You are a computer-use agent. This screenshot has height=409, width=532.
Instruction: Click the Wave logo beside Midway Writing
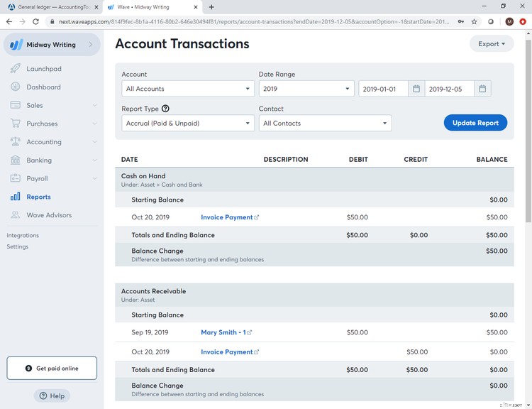(x=16, y=45)
